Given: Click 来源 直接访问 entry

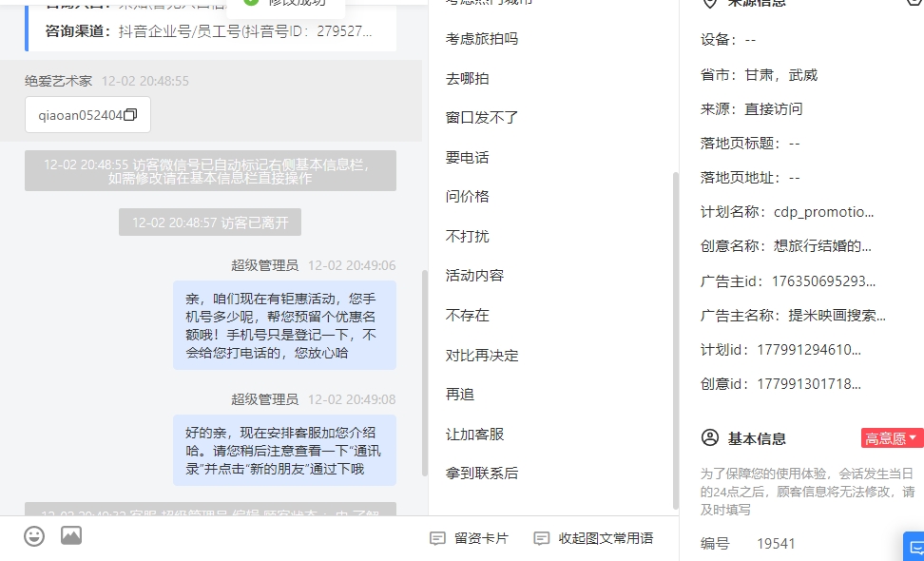Looking at the screenshot, I should pyautogui.click(x=751, y=109).
